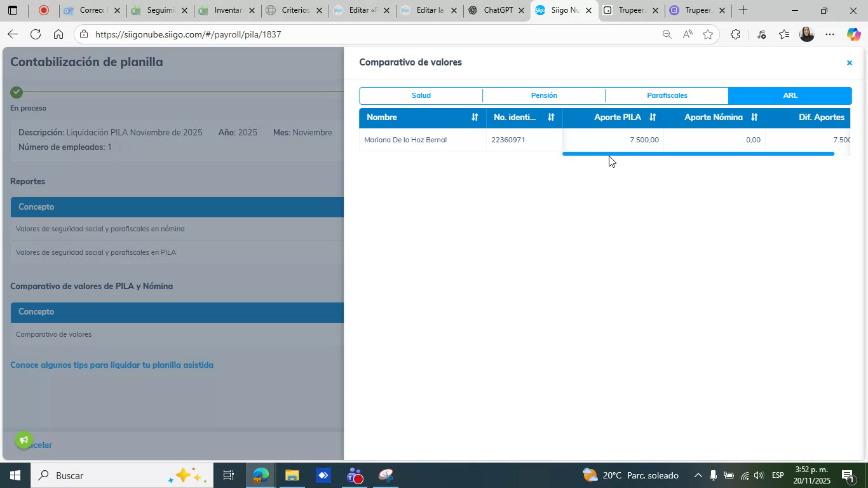868x488 pixels.
Task: Switch to the Inventar browser tab
Action: click(x=226, y=10)
